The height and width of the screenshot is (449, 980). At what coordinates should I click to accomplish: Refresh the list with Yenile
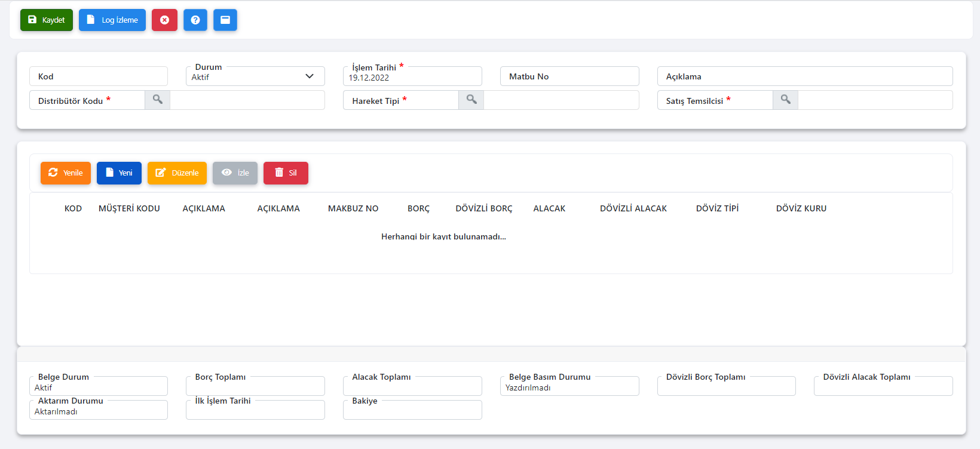[66, 173]
